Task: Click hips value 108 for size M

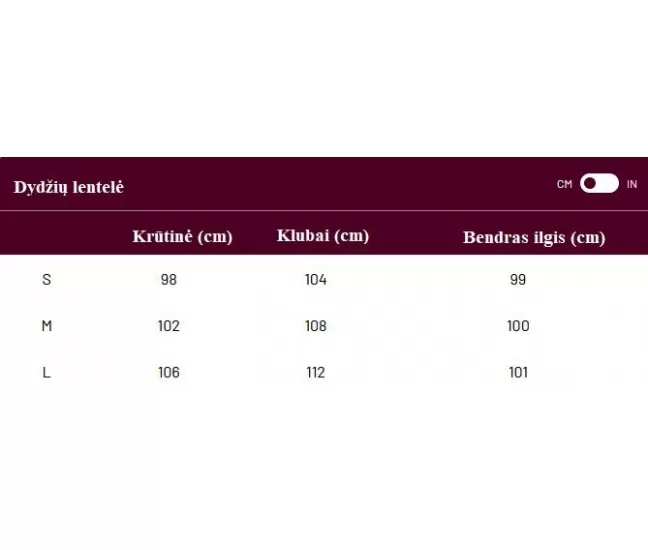Action: point(316,326)
